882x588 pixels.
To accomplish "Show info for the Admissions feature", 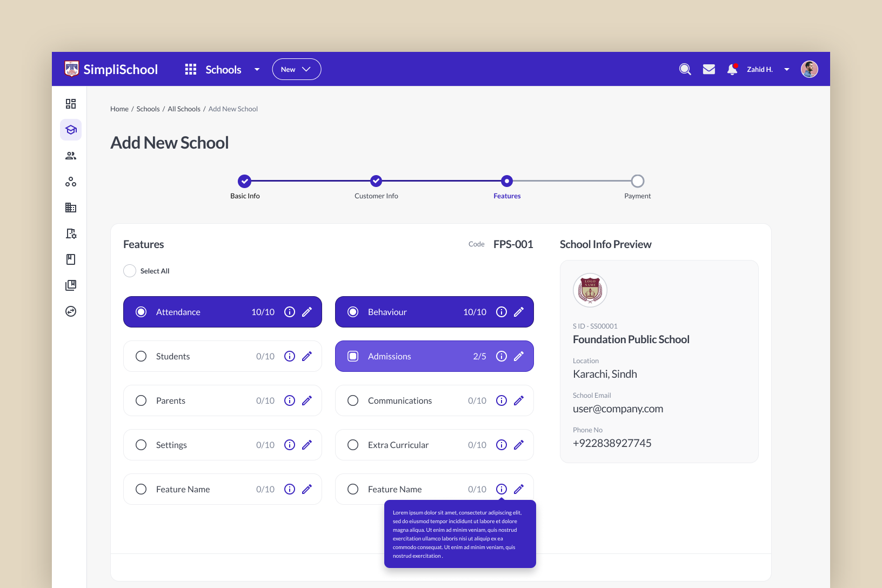I will pos(502,356).
